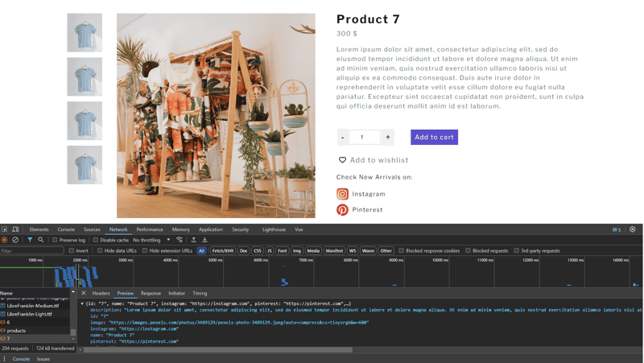Check Blocked requests
Image resolution: width=644 pixels, height=363 pixels.
tap(468, 250)
